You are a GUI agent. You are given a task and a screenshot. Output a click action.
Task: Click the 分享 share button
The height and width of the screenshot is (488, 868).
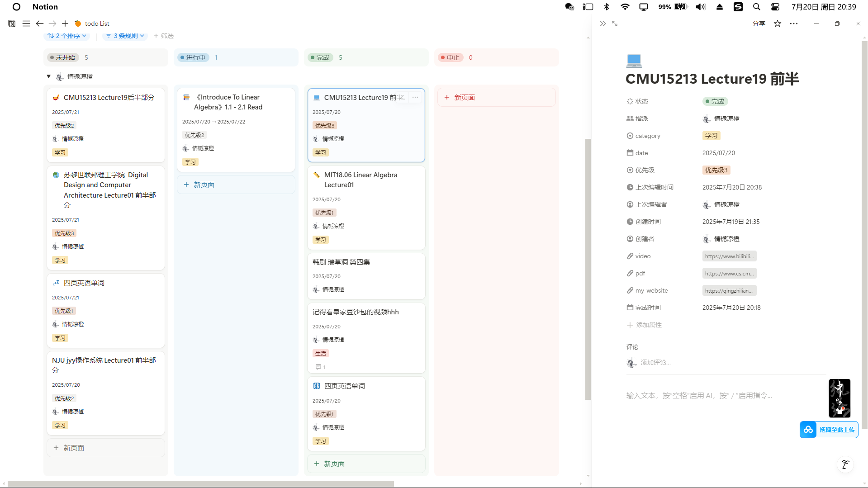click(759, 24)
